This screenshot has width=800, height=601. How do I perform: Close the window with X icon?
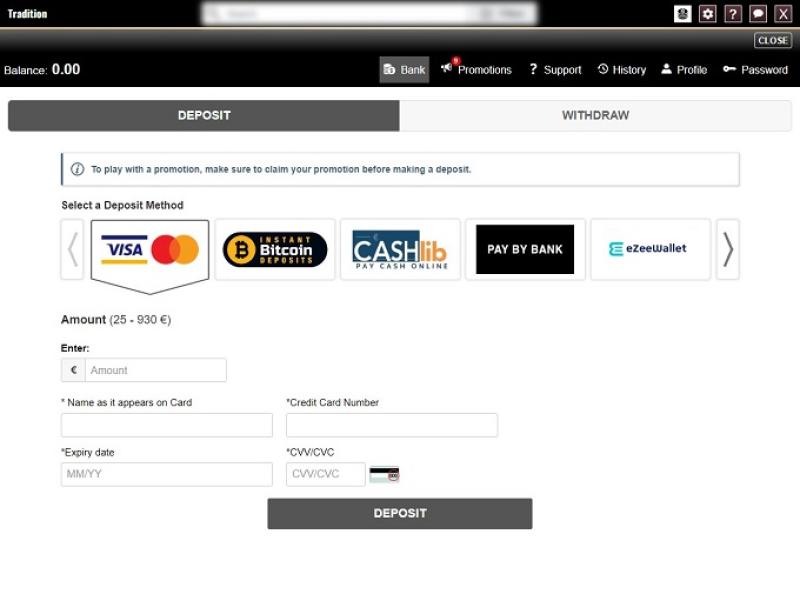783,14
